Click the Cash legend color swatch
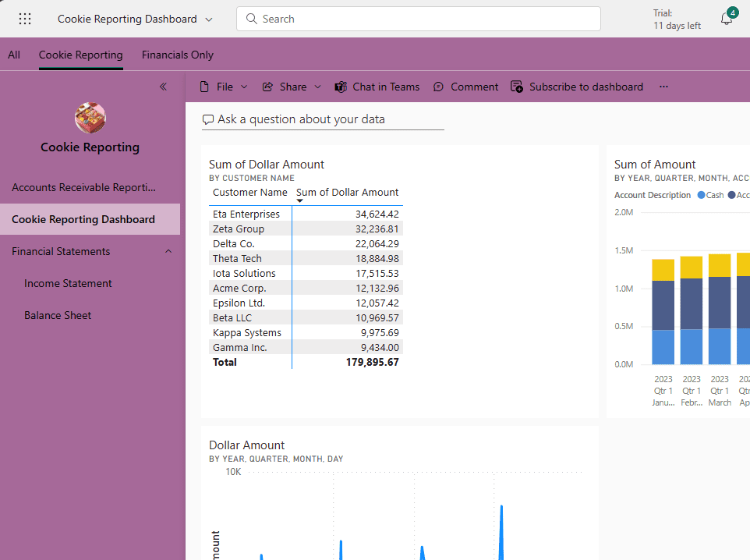This screenshot has height=560, width=750. coord(702,195)
